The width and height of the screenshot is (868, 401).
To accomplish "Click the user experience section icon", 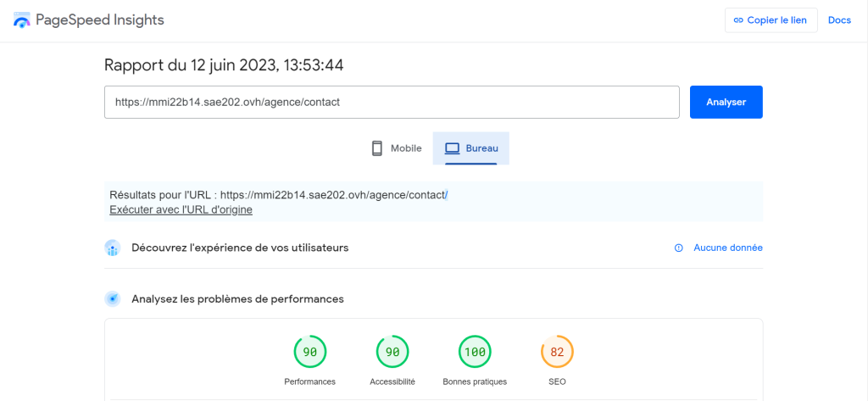I will pos(113,248).
